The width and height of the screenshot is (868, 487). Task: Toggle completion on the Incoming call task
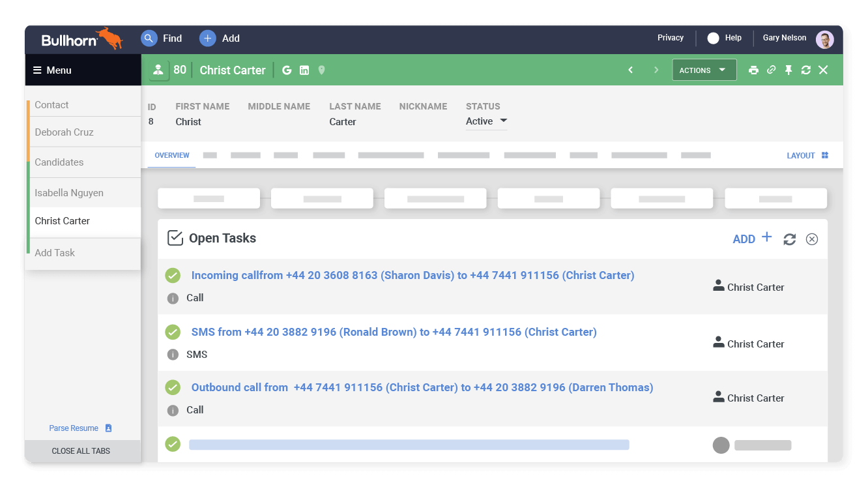tap(173, 275)
